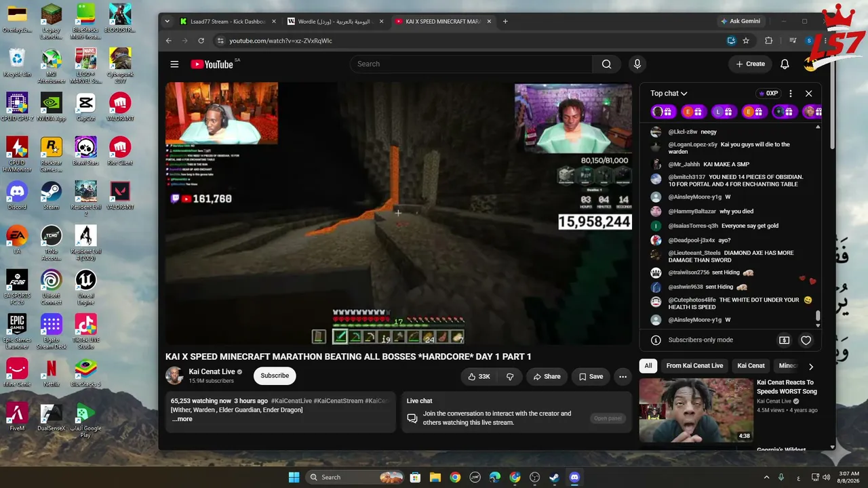
Task: Open the Kai Cenat Reacts to Speeds WORST Song title
Action: click(x=787, y=387)
